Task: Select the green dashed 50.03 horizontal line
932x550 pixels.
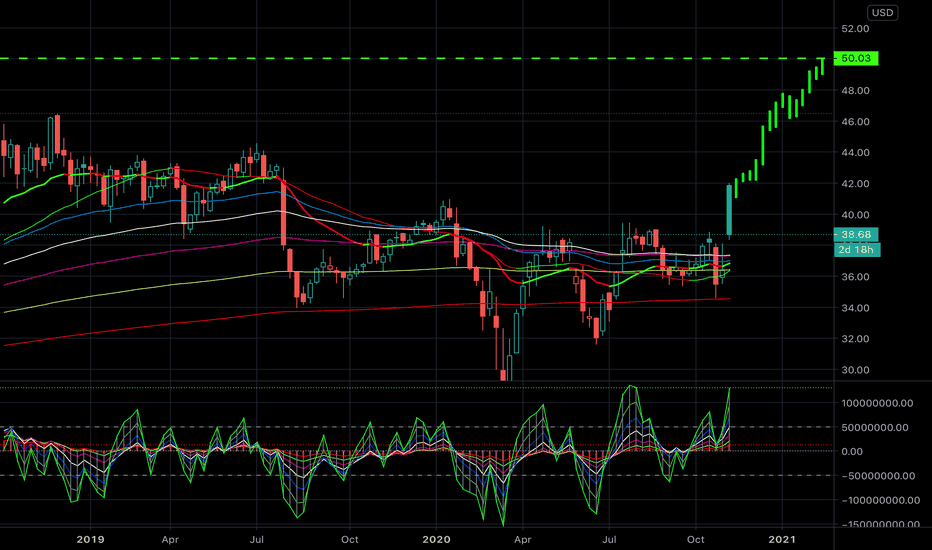Action: 416,58
